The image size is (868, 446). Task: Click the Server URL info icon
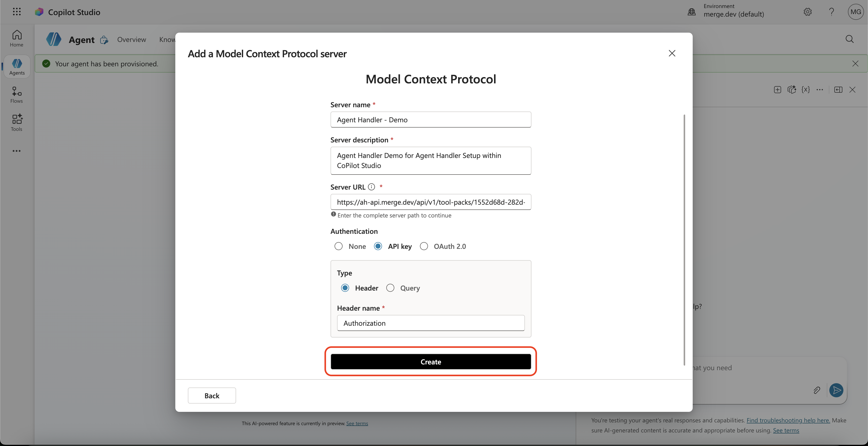[x=371, y=187]
